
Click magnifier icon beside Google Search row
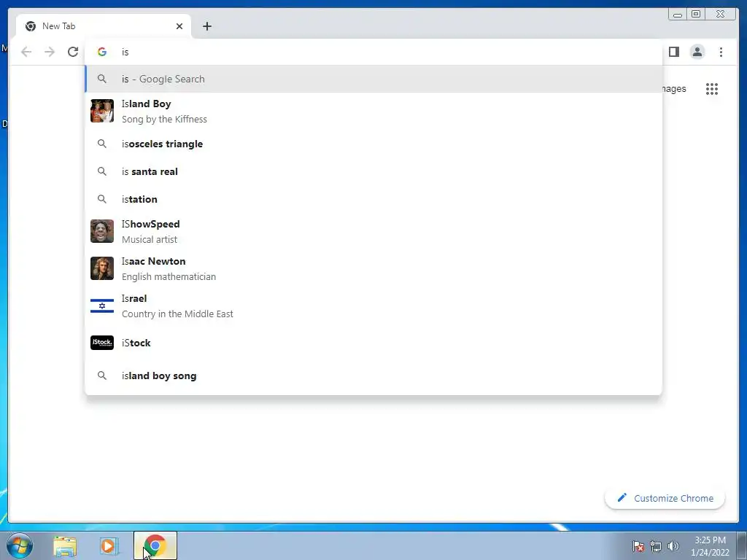[x=102, y=79]
